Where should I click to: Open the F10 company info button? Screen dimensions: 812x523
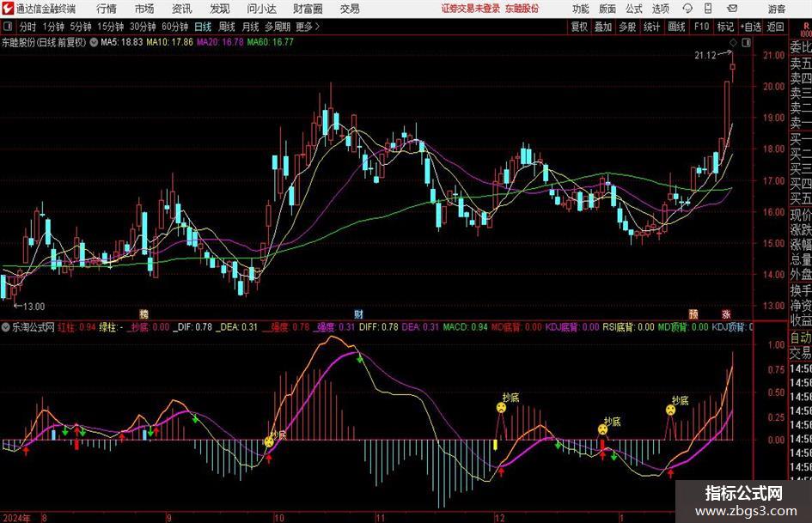[701, 27]
